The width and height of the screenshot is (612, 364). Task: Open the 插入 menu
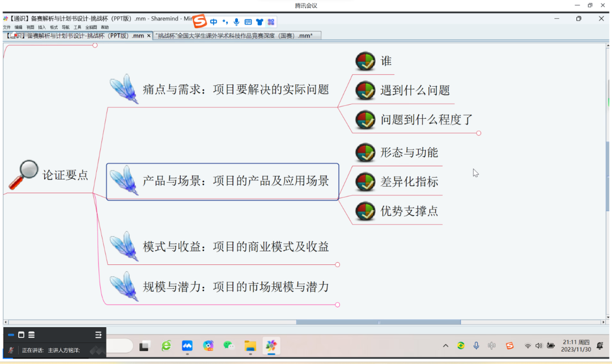click(42, 27)
